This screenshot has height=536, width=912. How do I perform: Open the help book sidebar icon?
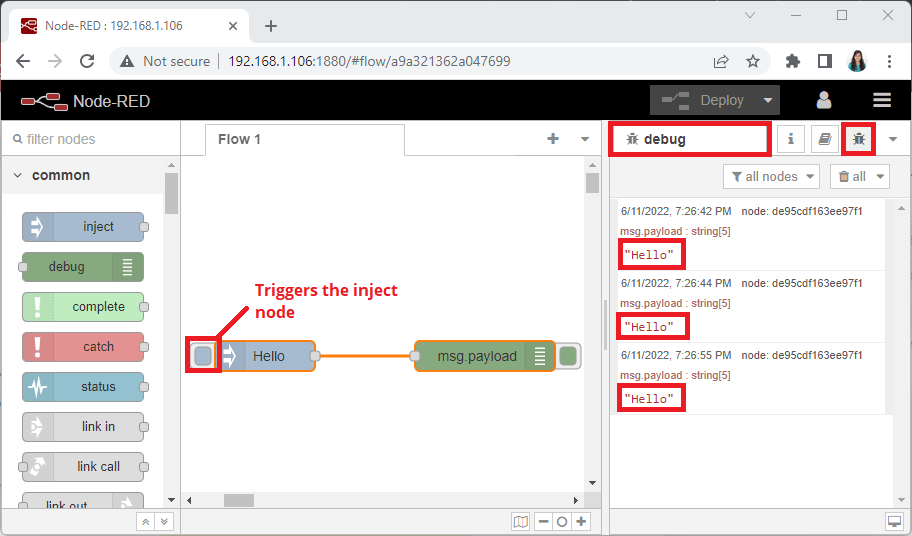[824, 139]
